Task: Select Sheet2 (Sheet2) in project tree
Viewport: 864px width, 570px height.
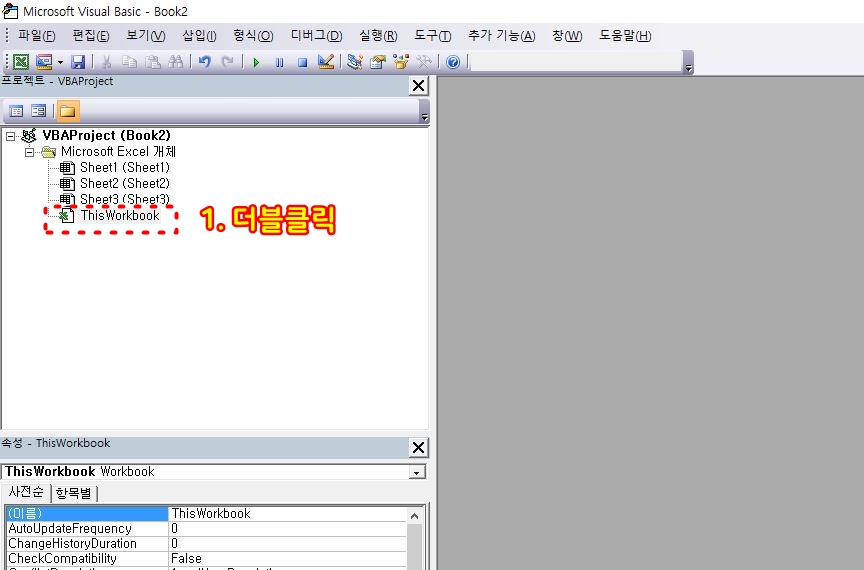Action: point(125,184)
